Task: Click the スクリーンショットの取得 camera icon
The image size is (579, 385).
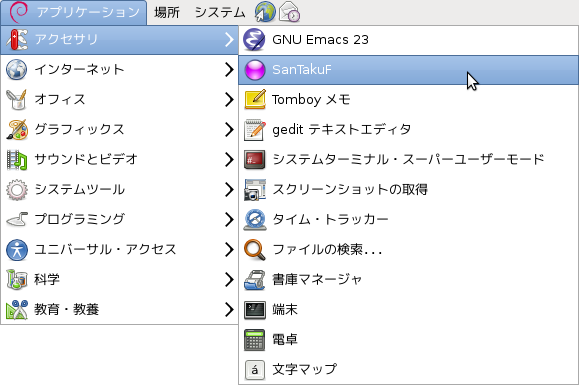Action: pyautogui.click(x=254, y=190)
